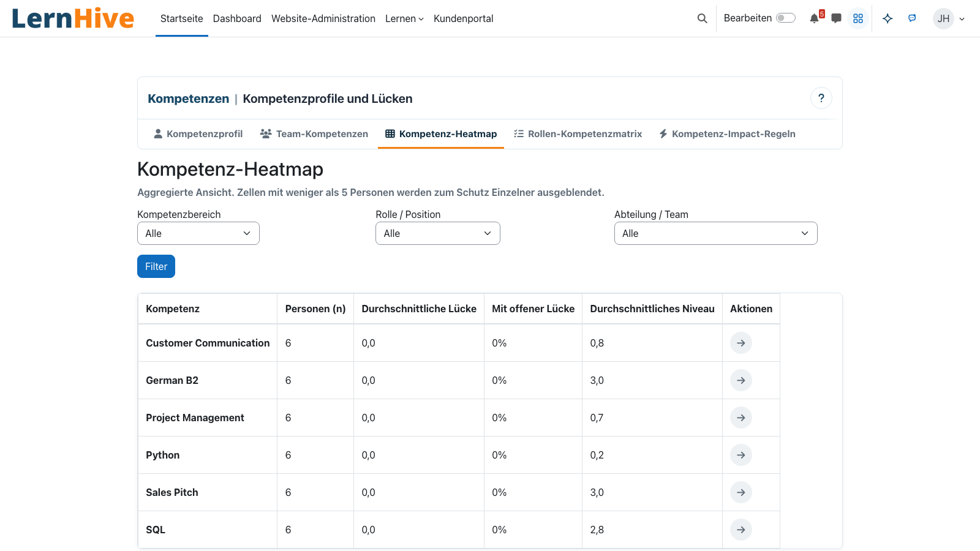Image resolution: width=980 pixels, height=551 pixels.
Task: Switch to the Team-Kompetenzen tab
Action: tap(314, 134)
